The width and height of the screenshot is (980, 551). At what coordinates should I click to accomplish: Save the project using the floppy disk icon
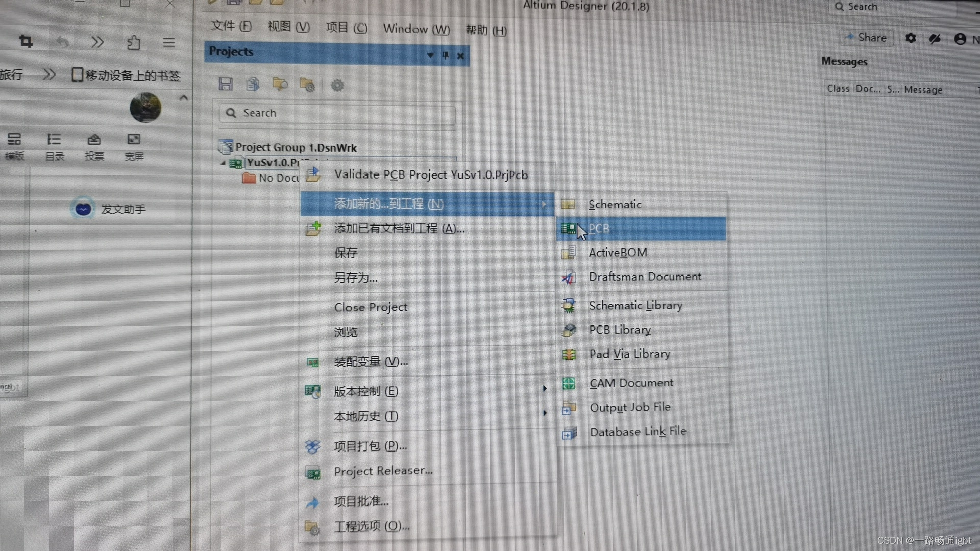226,84
